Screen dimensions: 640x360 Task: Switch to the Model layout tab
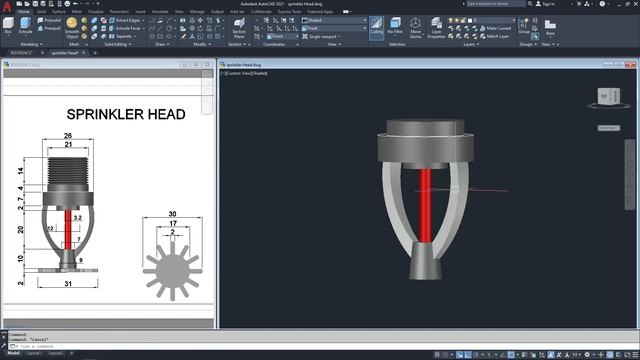[x=13, y=353]
